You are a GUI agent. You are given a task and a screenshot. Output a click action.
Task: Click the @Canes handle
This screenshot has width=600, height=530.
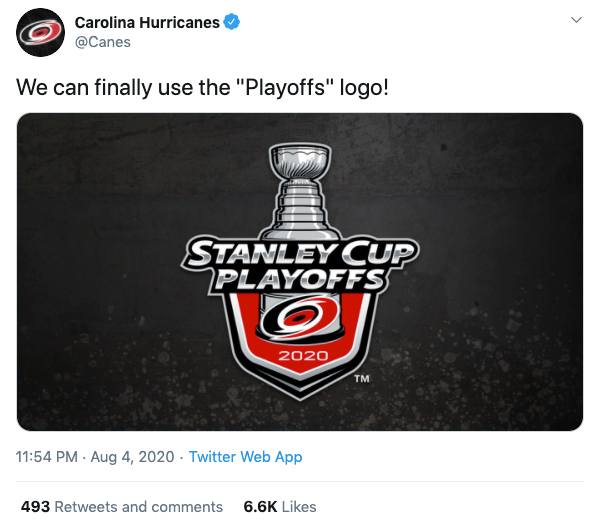coord(102,42)
